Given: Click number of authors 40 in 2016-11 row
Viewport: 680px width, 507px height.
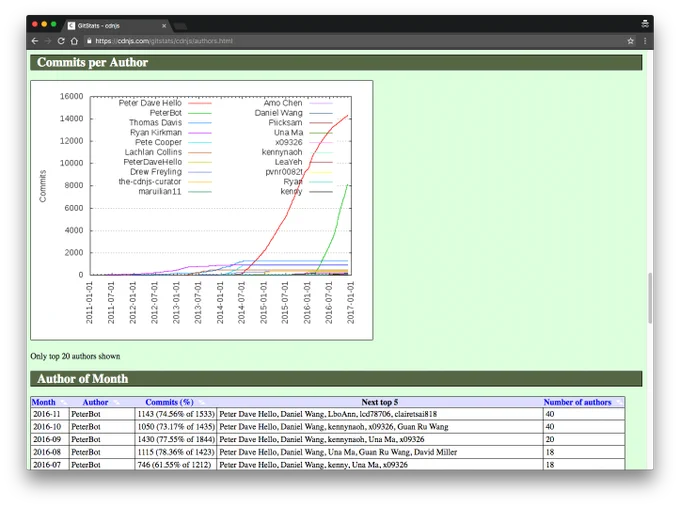Looking at the screenshot, I should (584, 414).
